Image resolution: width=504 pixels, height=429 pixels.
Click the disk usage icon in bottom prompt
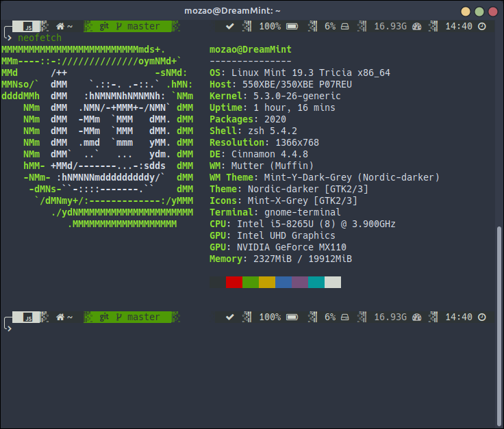(x=345, y=317)
